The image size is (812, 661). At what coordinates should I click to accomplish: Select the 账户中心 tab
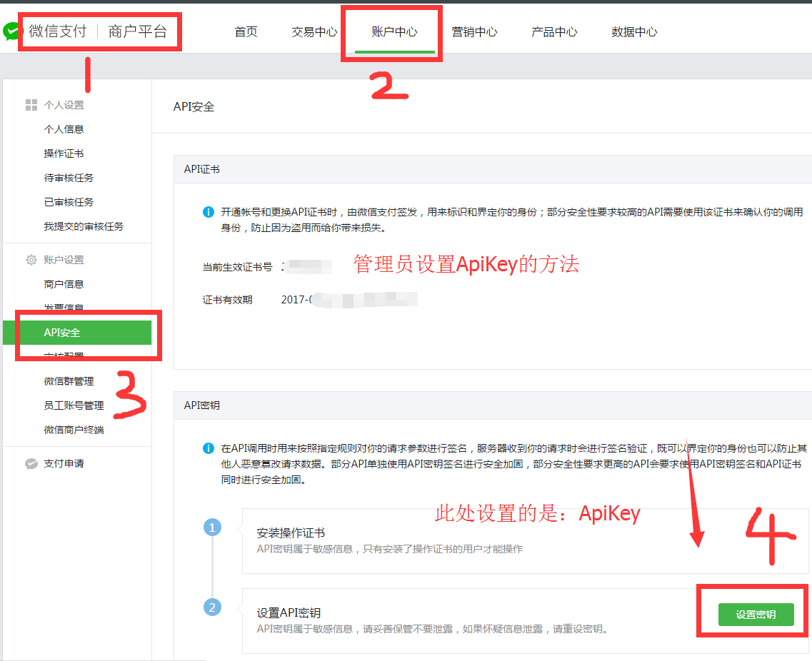(395, 31)
